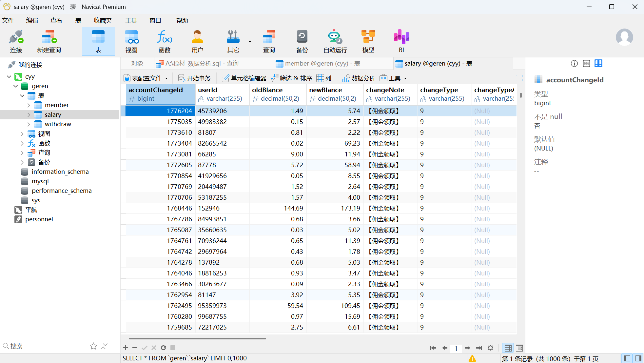644x363 pixels.
Task: Open the 收藏夹 menu
Action: [103, 21]
